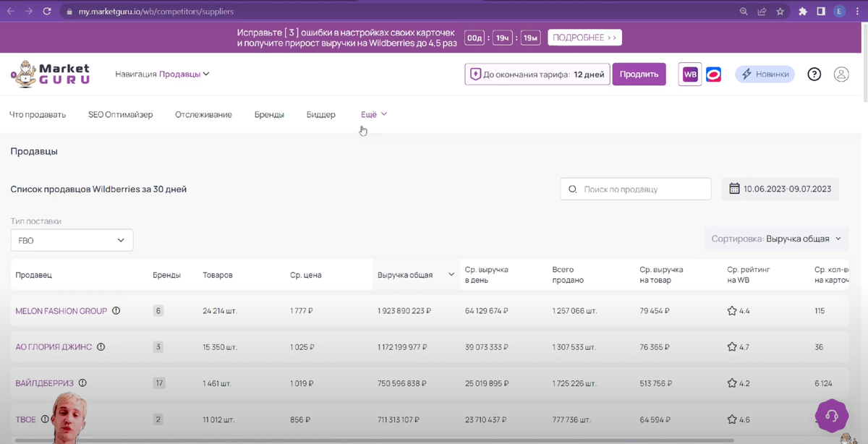Screen dimensions: 868x444
Task: Open the date range 10.06.2023-09.07.2023 picker
Action: coord(780,189)
